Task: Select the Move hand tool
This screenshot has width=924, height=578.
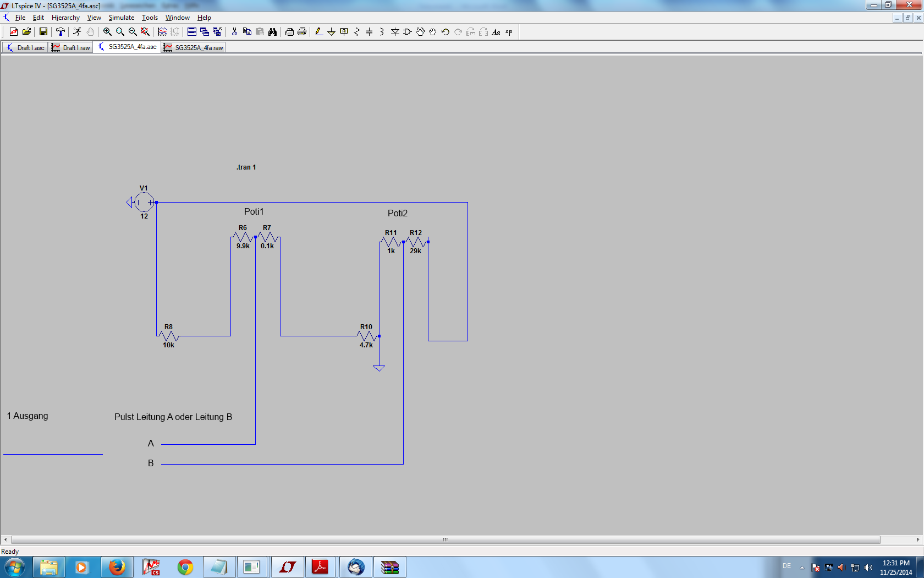Action: point(420,32)
